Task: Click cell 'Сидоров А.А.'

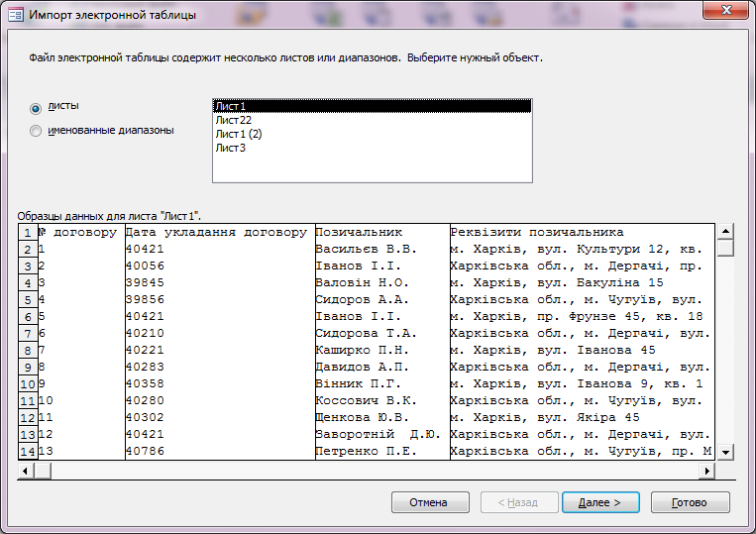Action: (382, 300)
